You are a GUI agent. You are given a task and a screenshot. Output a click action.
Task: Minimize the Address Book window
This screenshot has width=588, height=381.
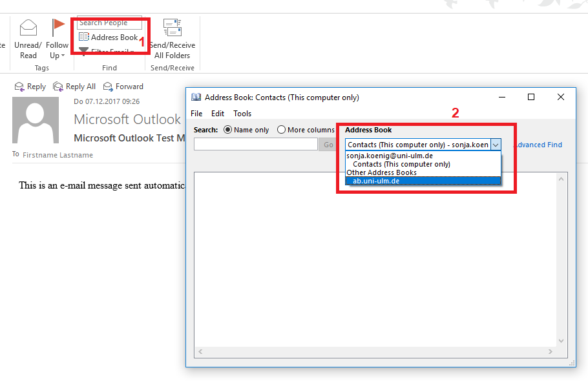pos(502,97)
